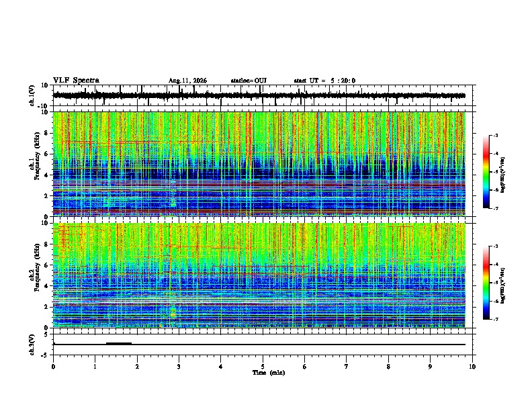532x411 pixels.
Task: Click the "station=OUI" header label
Action: pyautogui.click(x=249, y=81)
